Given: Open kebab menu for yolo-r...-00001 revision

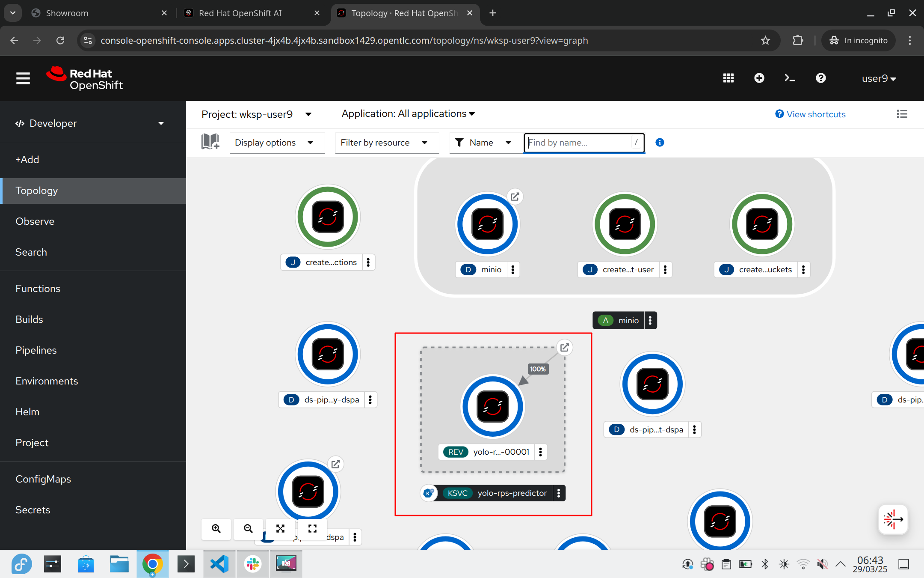Looking at the screenshot, I should [x=541, y=452].
